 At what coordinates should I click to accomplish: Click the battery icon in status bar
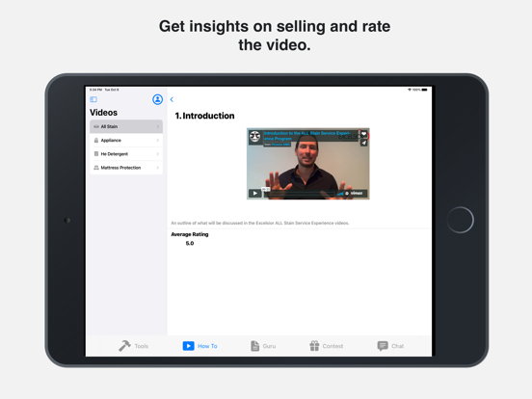pos(424,90)
